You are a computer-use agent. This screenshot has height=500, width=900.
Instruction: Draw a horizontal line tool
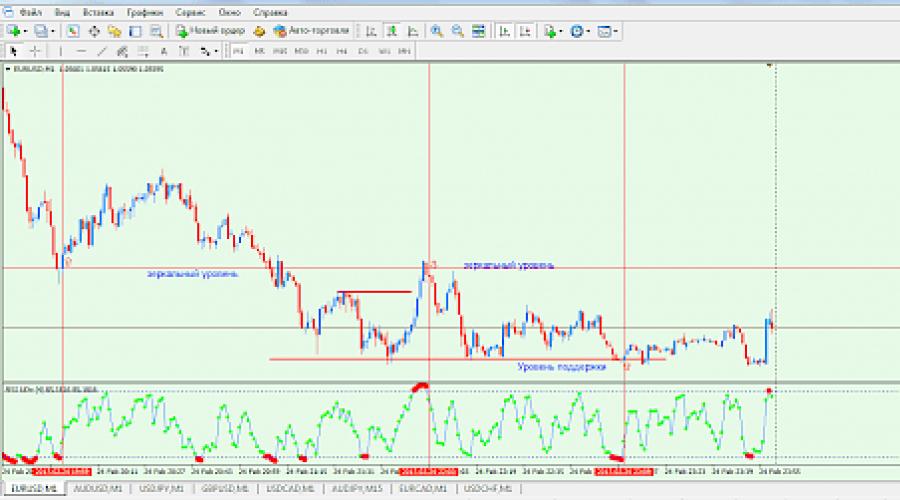pyautogui.click(x=81, y=51)
